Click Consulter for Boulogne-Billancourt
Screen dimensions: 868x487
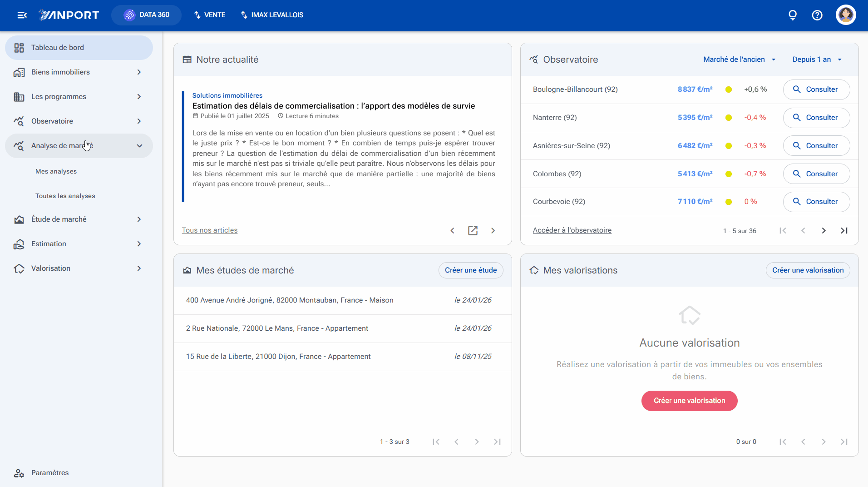pos(816,89)
